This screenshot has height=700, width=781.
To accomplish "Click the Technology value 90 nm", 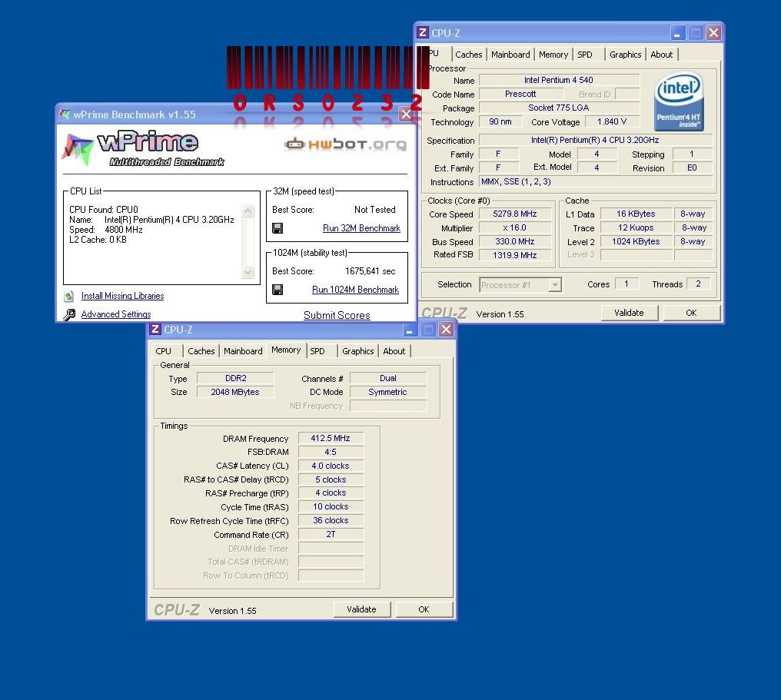I will click(x=500, y=122).
